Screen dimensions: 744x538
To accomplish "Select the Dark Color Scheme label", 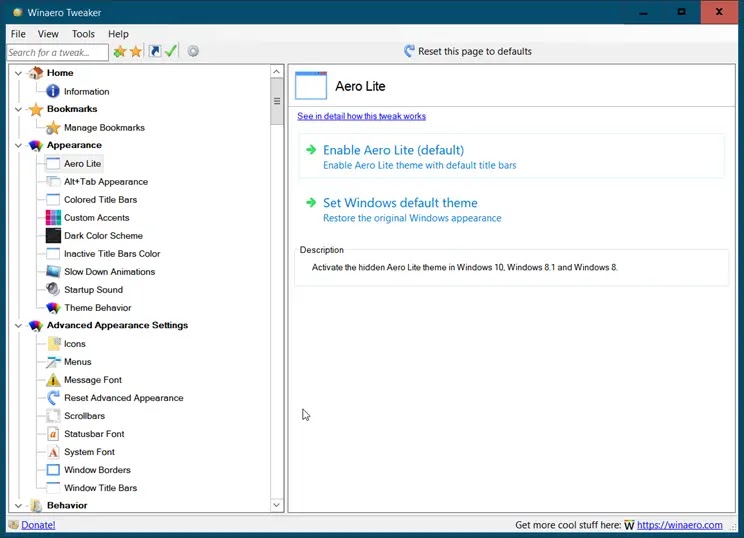I will point(103,236).
